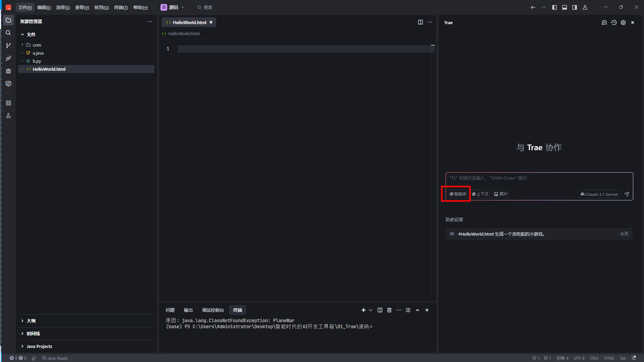Close the HelloWorld.html editor tab

pyautogui.click(x=211, y=22)
